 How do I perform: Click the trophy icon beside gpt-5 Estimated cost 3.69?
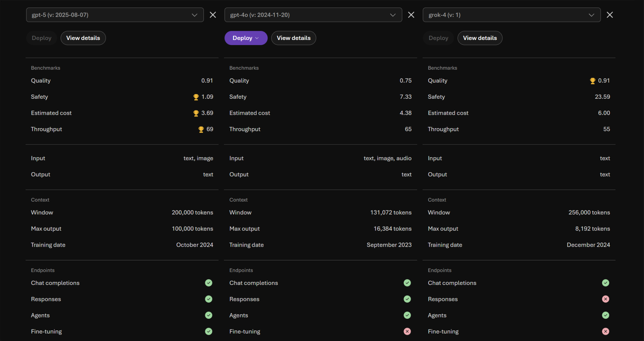[x=196, y=113]
